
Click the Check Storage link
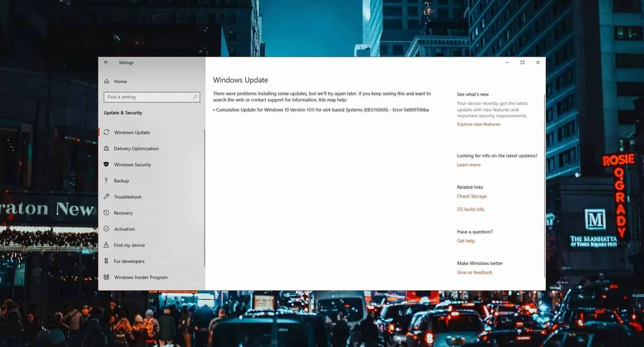pos(471,196)
